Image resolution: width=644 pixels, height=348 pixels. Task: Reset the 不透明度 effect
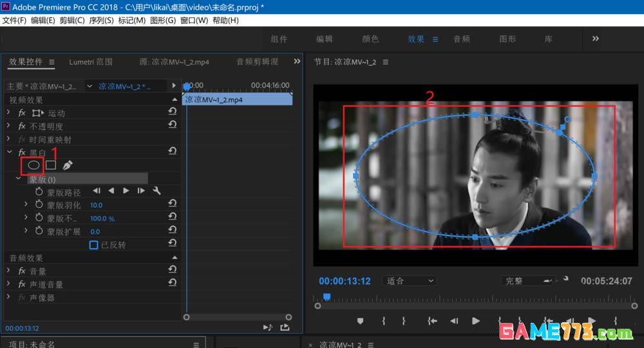point(173,124)
